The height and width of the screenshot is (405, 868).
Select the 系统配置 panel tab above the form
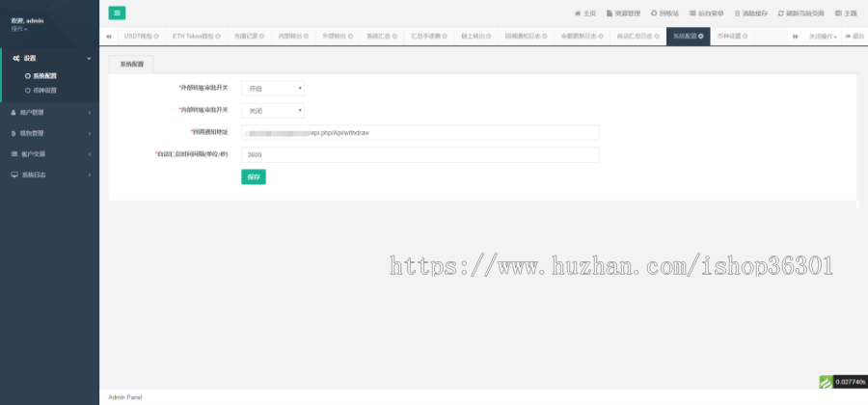(x=131, y=65)
